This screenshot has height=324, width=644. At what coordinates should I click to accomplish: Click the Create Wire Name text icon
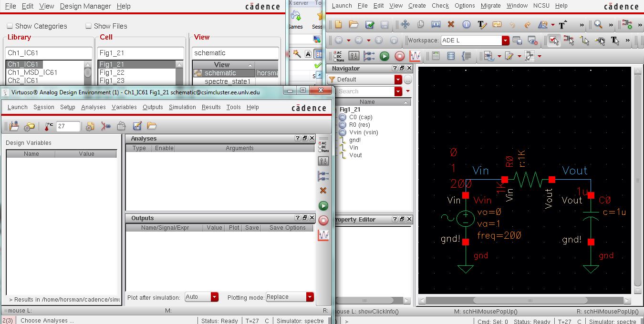482,25
